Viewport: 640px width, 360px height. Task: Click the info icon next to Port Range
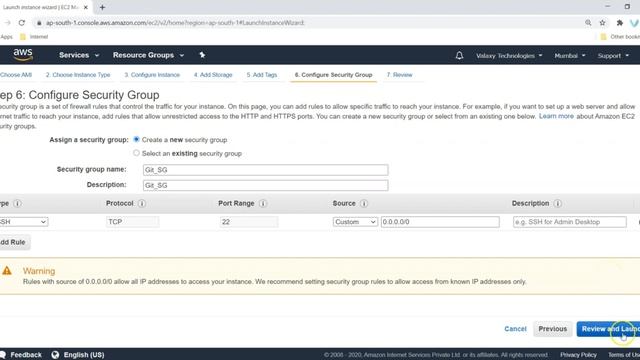[x=263, y=203]
